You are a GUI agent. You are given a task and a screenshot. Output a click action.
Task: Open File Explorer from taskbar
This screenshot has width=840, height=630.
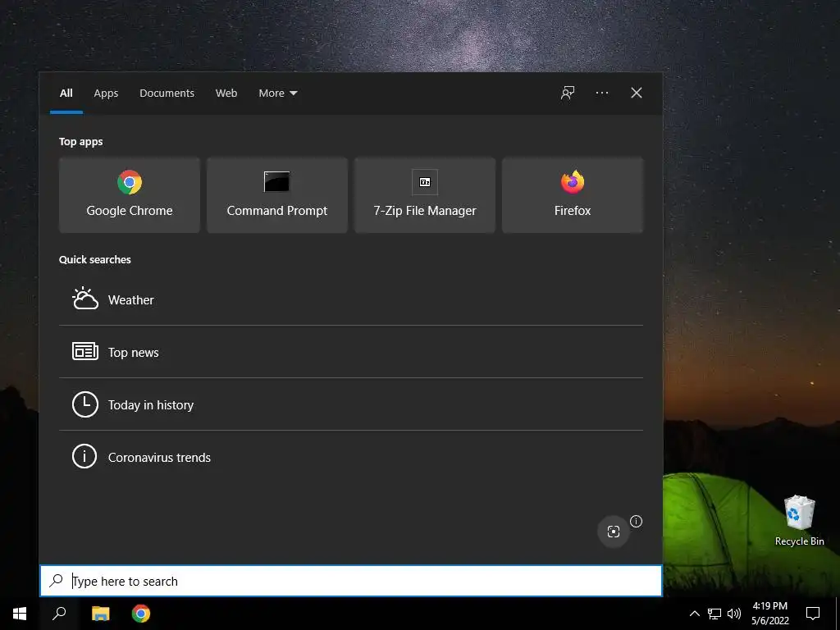coord(100,614)
